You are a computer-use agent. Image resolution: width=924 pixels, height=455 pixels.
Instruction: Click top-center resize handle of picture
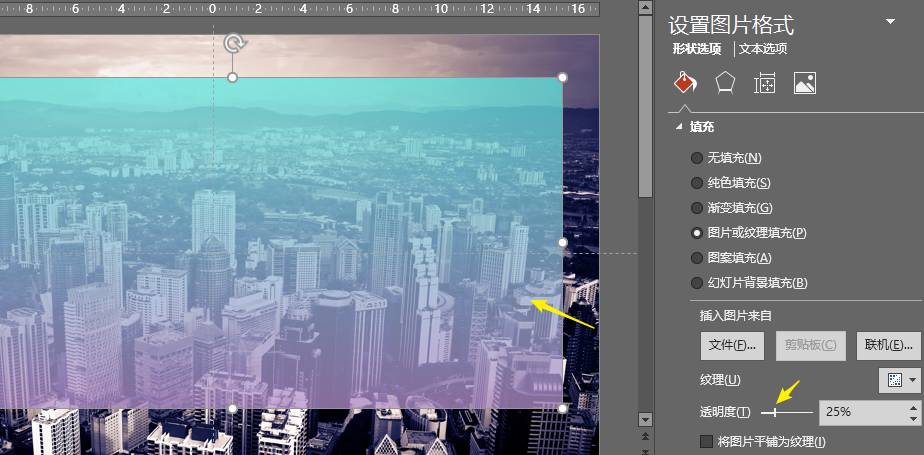tap(232, 77)
